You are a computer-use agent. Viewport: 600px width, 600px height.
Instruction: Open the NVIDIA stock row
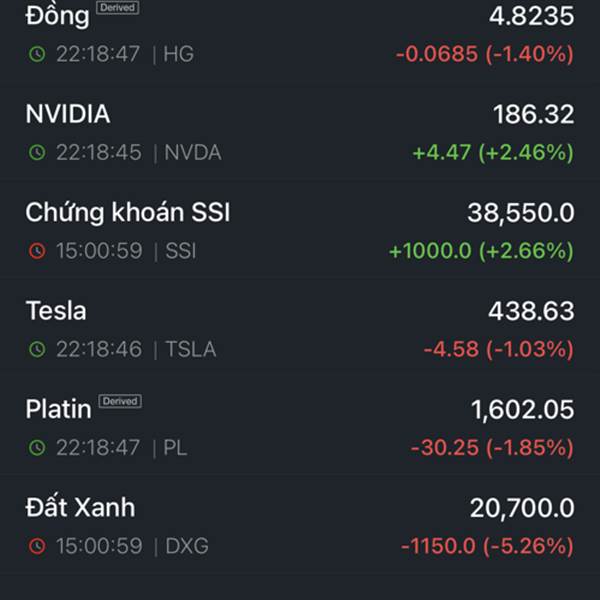(68, 114)
